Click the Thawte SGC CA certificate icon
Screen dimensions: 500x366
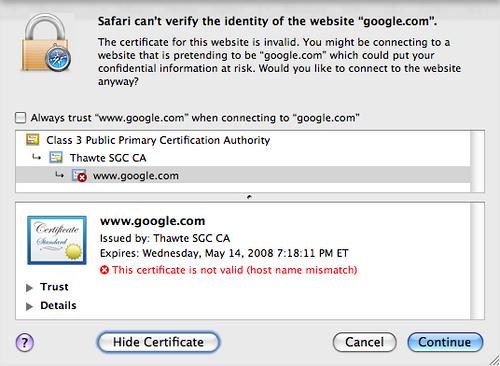point(56,157)
